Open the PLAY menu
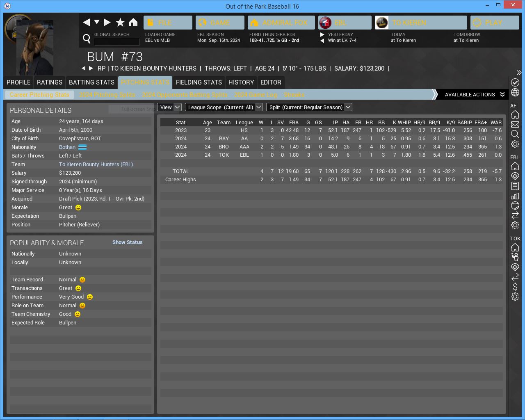The image size is (525, 420). click(495, 23)
